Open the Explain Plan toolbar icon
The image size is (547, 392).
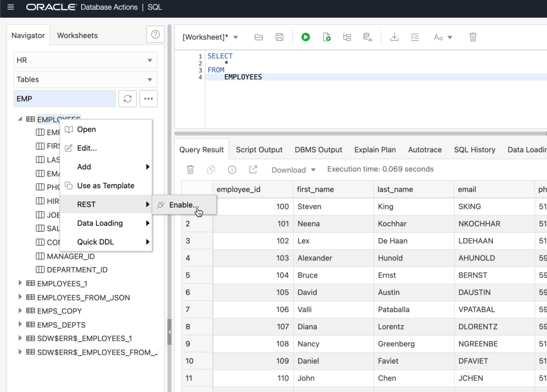click(x=347, y=37)
